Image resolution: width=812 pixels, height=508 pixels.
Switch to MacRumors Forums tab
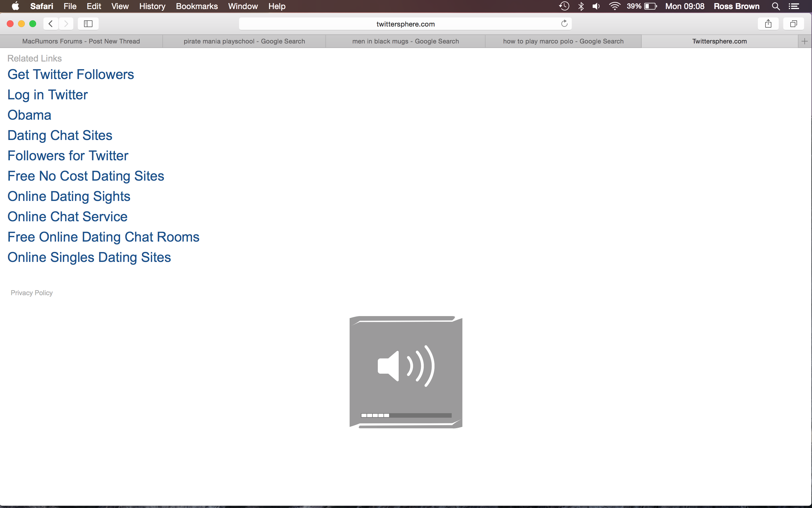click(81, 41)
